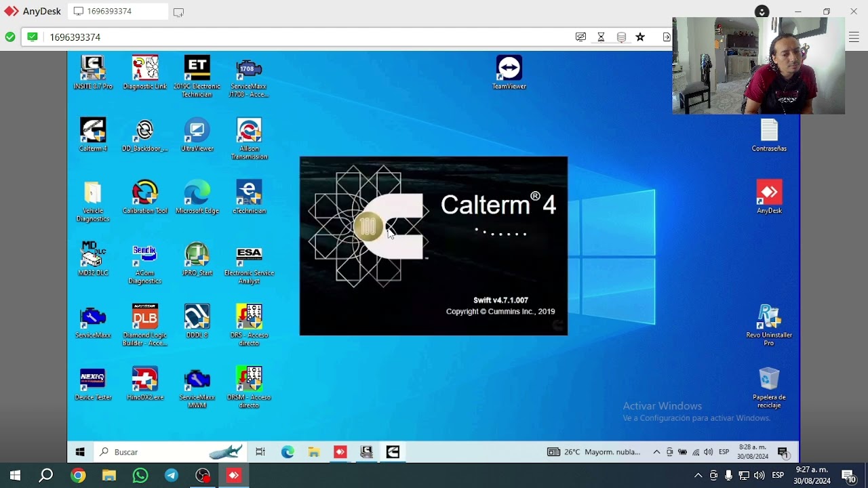Click the Microsoft Edge desktop icon
This screenshot has width=868, height=488.
197,197
